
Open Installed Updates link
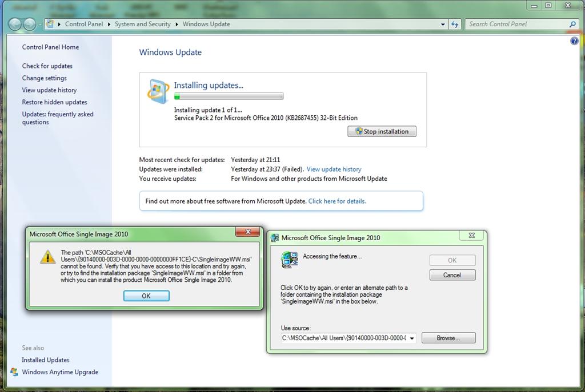(46, 360)
